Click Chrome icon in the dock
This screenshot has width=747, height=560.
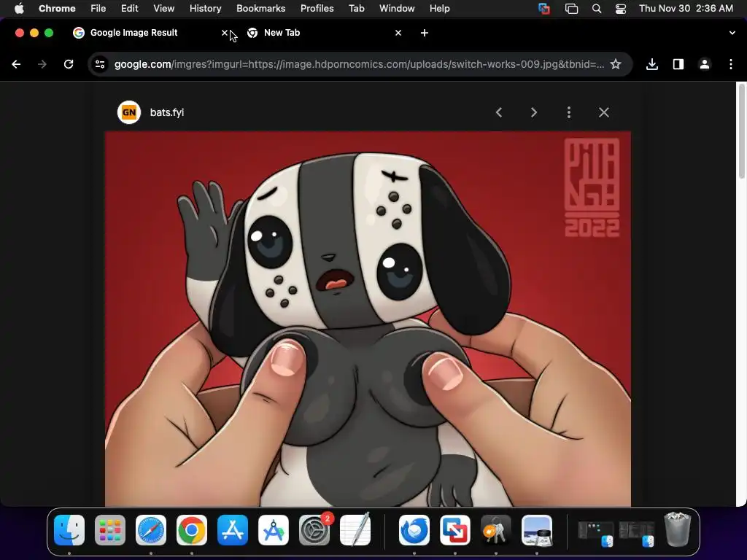tap(192, 530)
